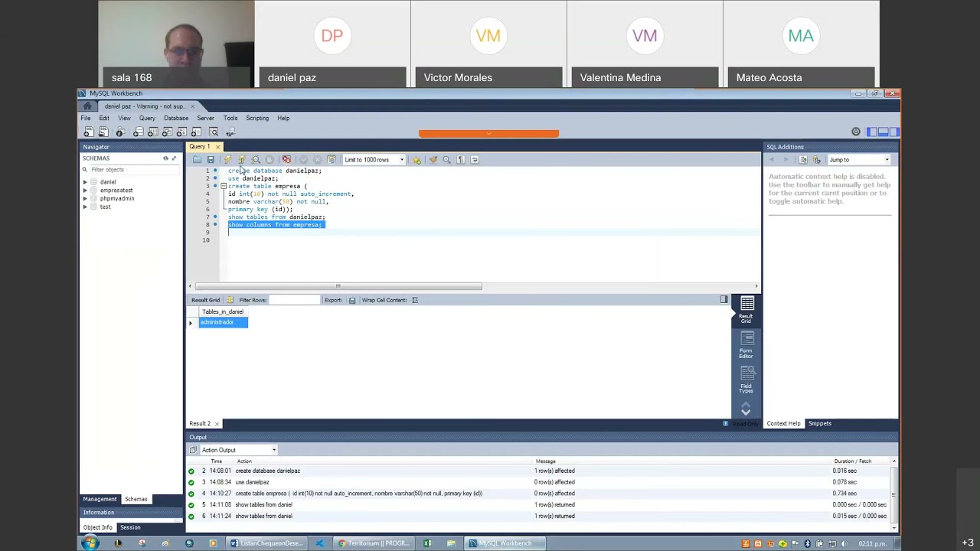The height and width of the screenshot is (551, 980).
Task: Create new table icon in main toolbar
Action: click(152, 132)
